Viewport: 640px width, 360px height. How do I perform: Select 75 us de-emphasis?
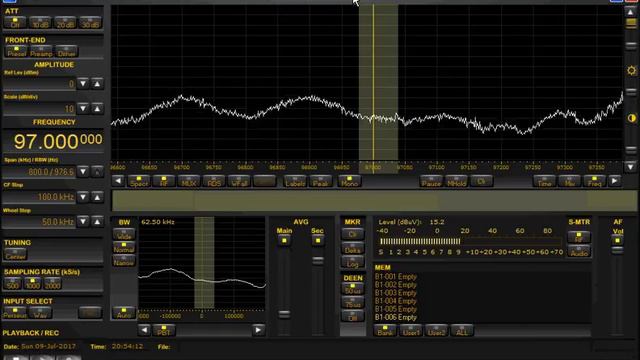point(353,303)
